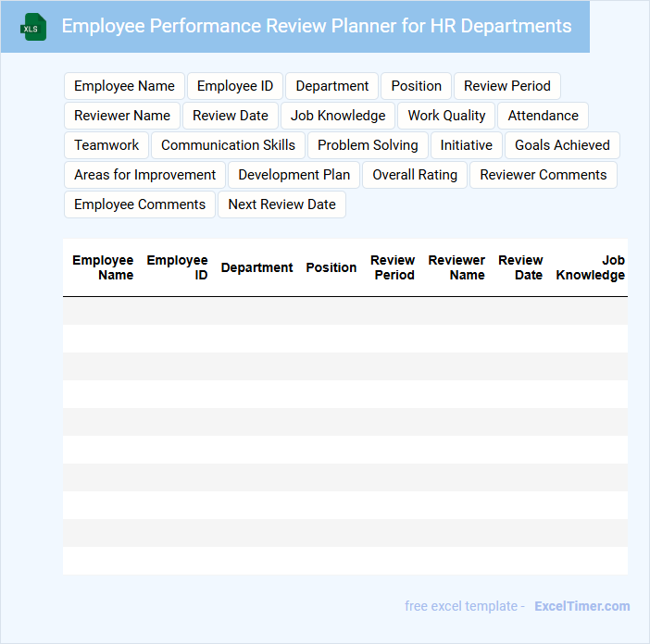Choose the Communication Skills tag
Image resolution: width=650 pixels, height=644 pixels.
pyautogui.click(x=228, y=145)
